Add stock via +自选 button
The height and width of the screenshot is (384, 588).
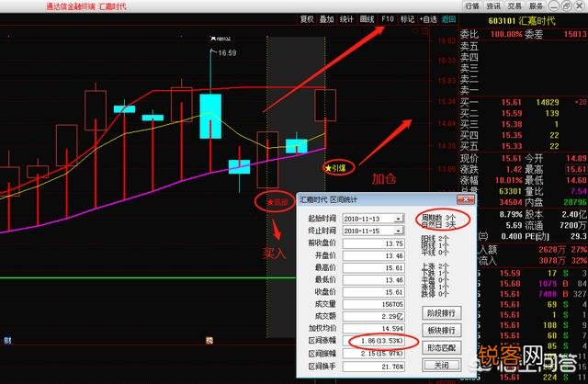(x=428, y=18)
